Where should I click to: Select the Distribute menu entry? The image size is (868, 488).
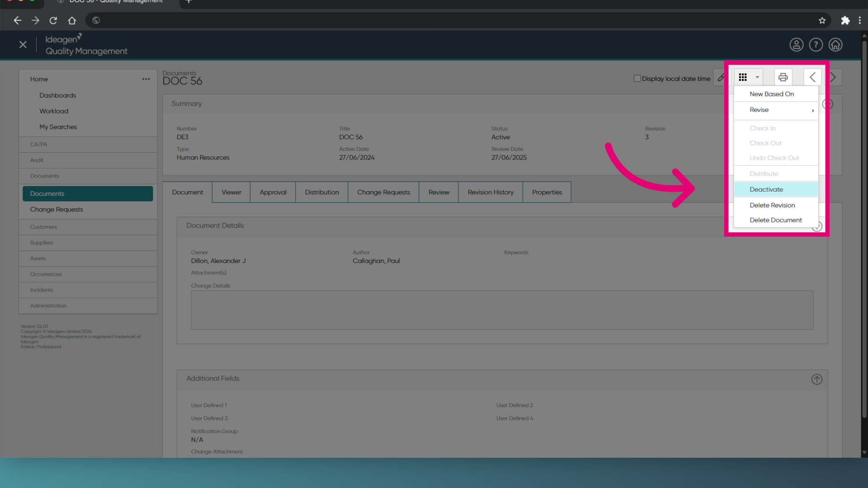click(776, 174)
